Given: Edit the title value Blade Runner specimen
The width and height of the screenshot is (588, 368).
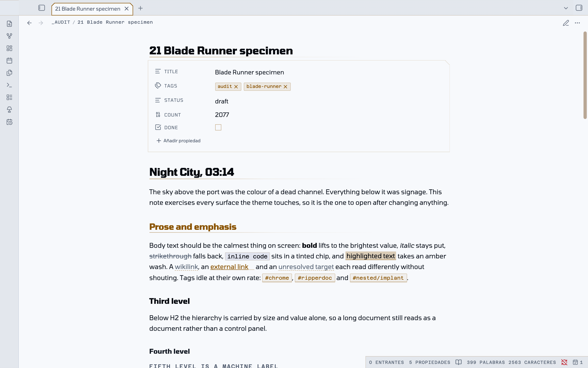Looking at the screenshot, I should coord(249,72).
